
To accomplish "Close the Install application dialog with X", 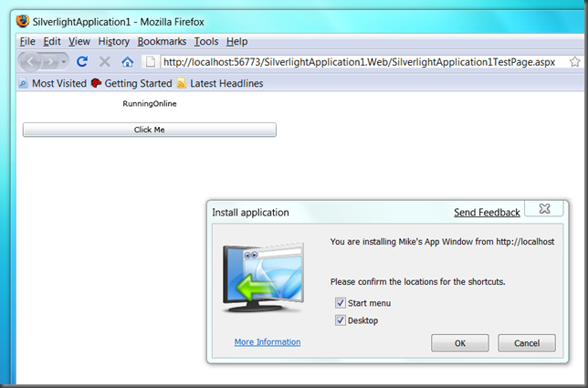I will tap(544, 208).
